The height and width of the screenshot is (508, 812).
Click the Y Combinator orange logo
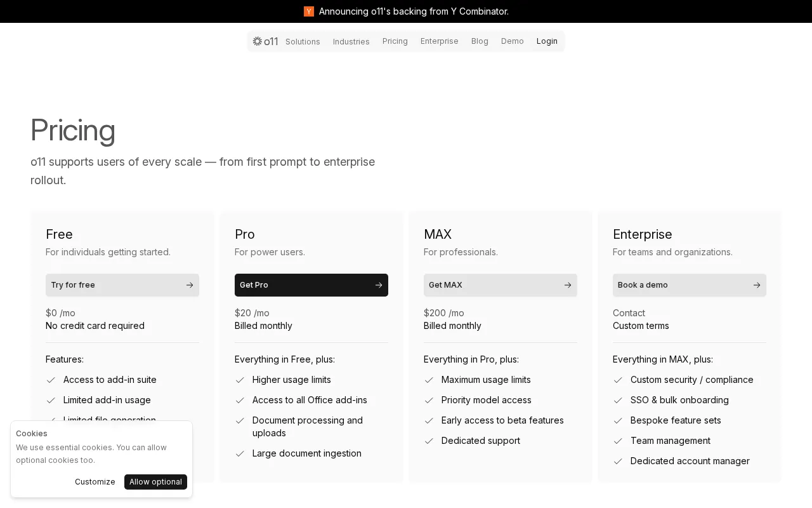click(x=309, y=11)
